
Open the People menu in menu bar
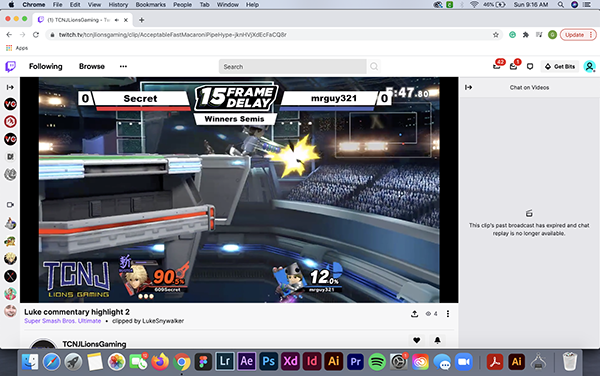[x=183, y=5]
